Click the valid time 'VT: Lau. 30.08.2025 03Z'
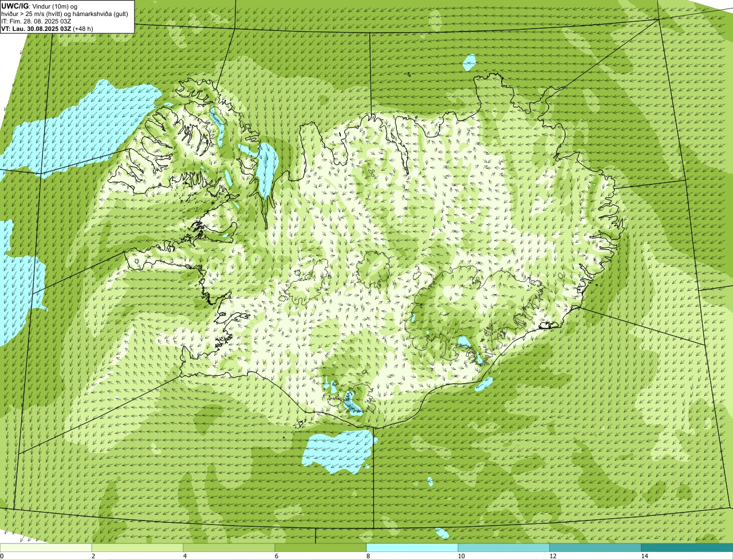The image size is (733, 560). [x=36, y=29]
